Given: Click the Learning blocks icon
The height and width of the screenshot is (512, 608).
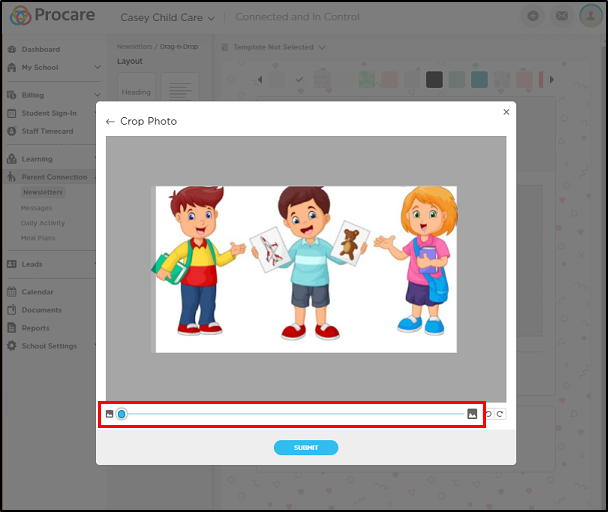Looking at the screenshot, I should pyautogui.click(x=12, y=159).
